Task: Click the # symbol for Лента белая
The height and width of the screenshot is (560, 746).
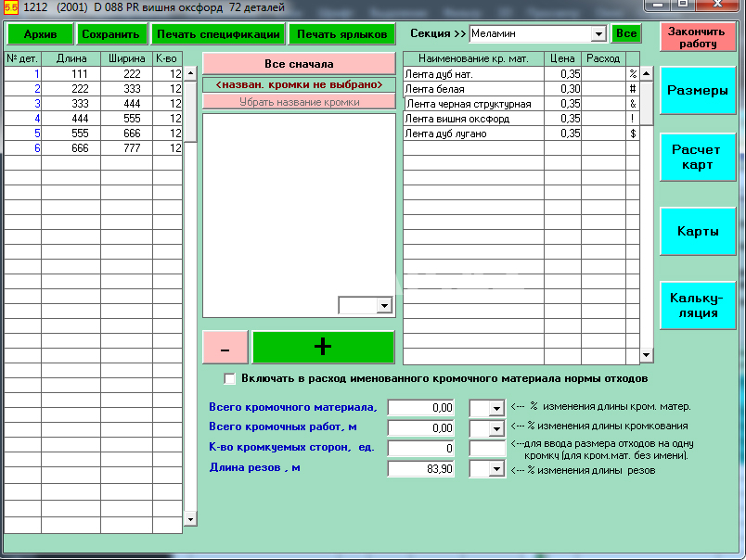Action: point(633,89)
